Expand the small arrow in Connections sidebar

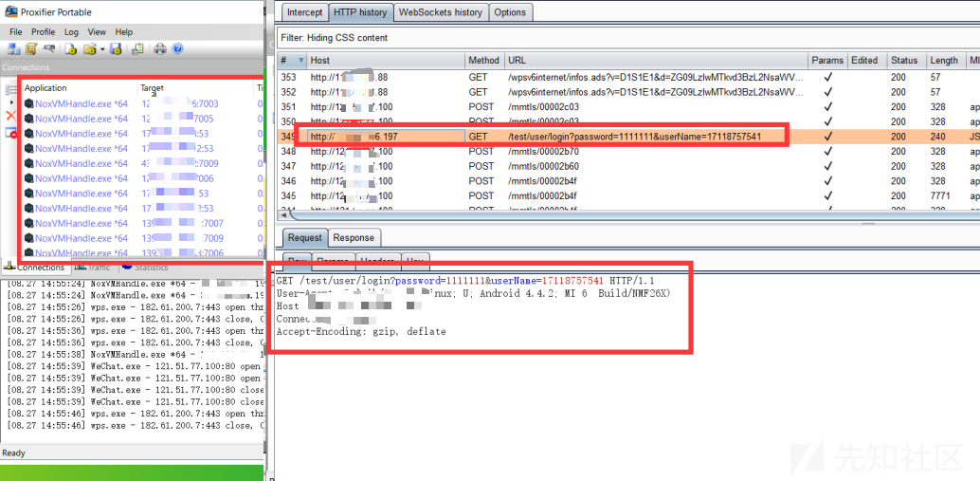(x=11, y=102)
